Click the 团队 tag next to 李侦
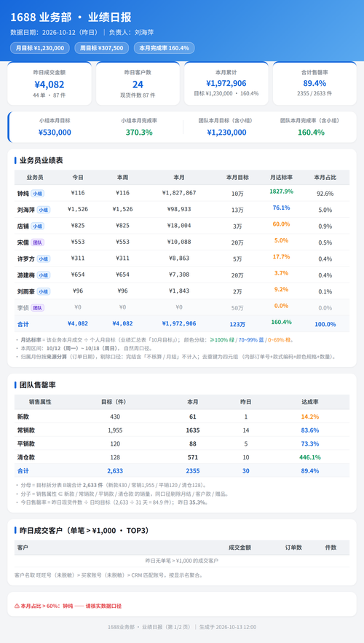The image size is (364, 643). (37, 307)
